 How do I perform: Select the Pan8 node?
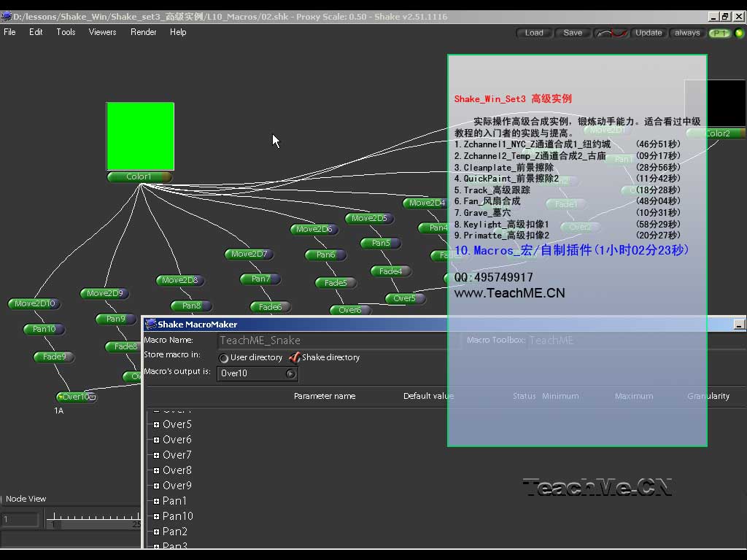(x=191, y=306)
